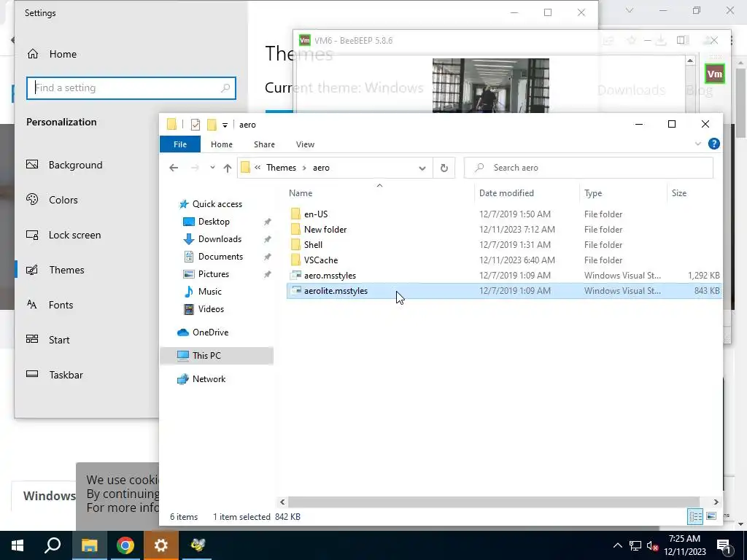Screen dimensions: 747x560
Task: Click horizontal scrollbar left arrow
Action: point(282,502)
